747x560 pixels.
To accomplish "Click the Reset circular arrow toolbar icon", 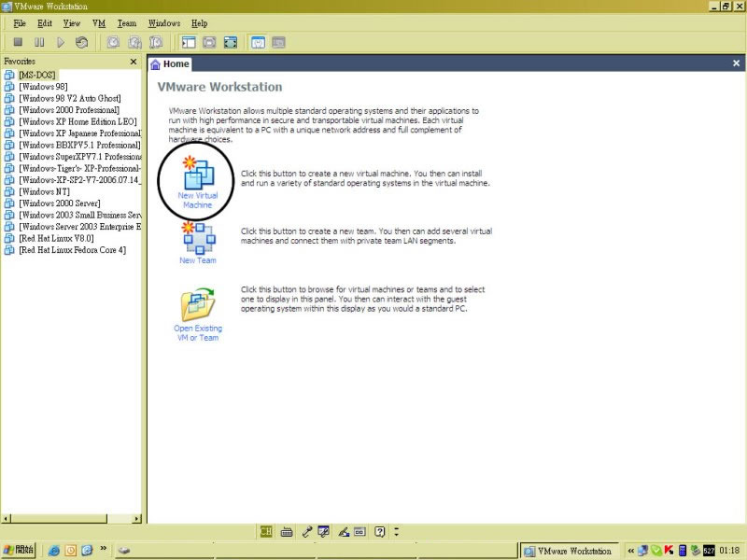I will (x=81, y=42).
